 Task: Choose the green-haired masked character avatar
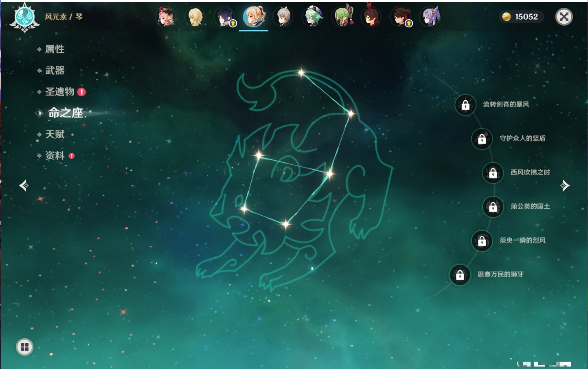[x=343, y=17]
